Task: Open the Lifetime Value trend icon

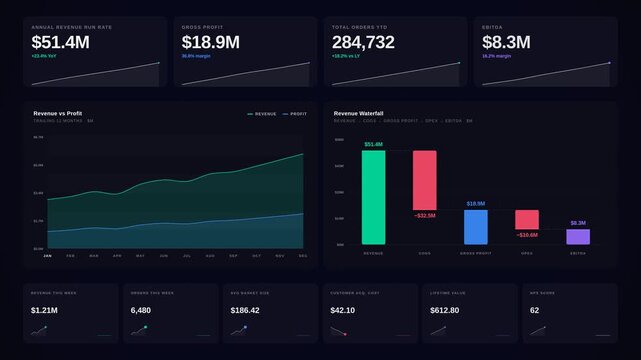Action: click(438, 331)
